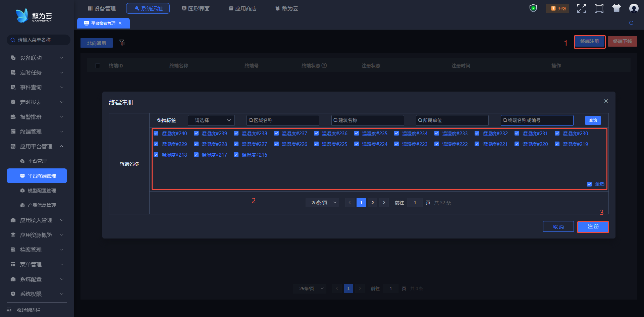The height and width of the screenshot is (317, 644).
Task: Open the 终端标签 请选择 dropdown
Action: (x=211, y=120)
